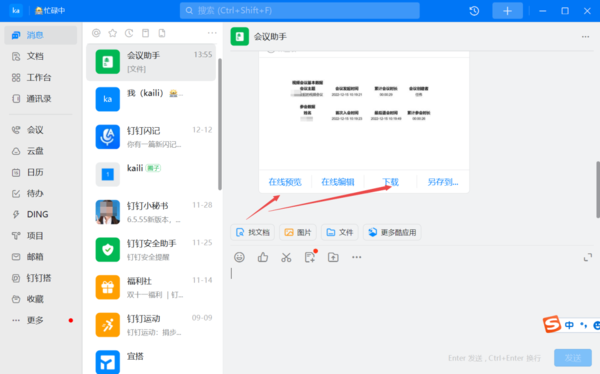
Task: Filter conversations by @ mentions
Action: coord(96,33)
